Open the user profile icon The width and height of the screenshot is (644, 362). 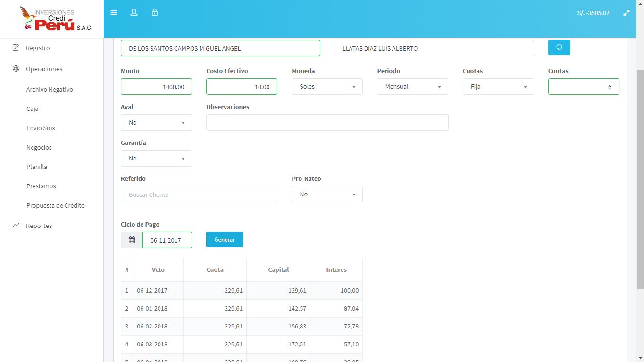click(x=134, y=13)
